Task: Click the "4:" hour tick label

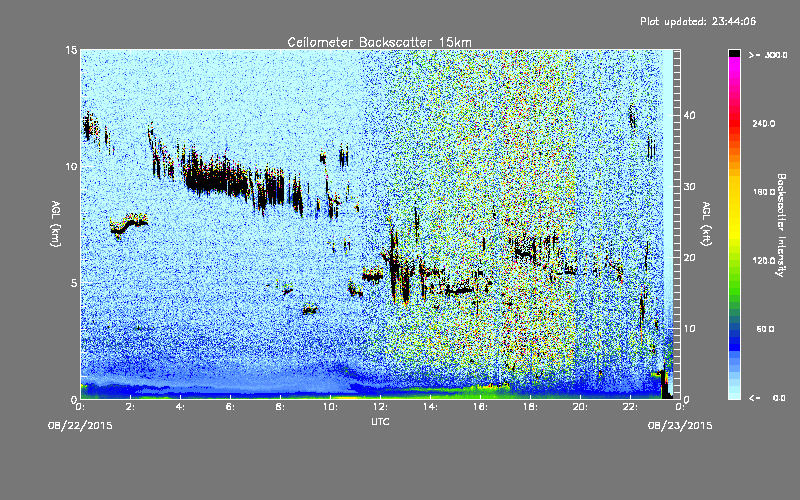Action: tap(181, 407)
